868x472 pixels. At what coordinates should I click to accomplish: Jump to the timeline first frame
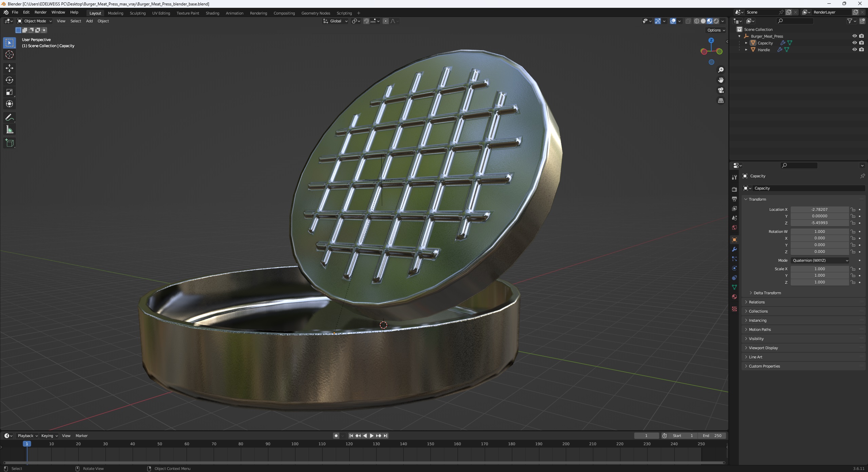coord(351,436)
